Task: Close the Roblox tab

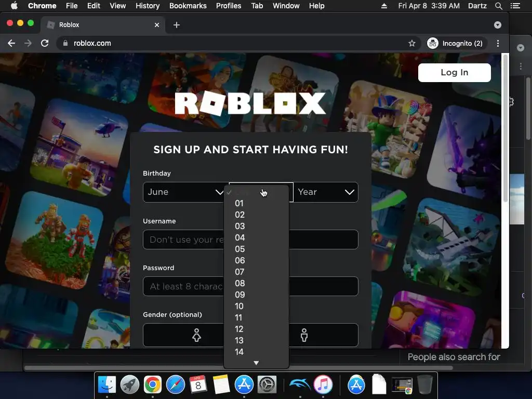Action: (x=157, y=25)
